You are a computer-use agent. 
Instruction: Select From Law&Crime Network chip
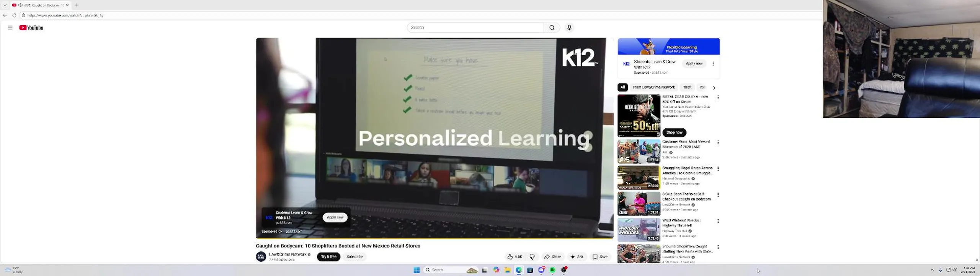[x=653, y=87]
